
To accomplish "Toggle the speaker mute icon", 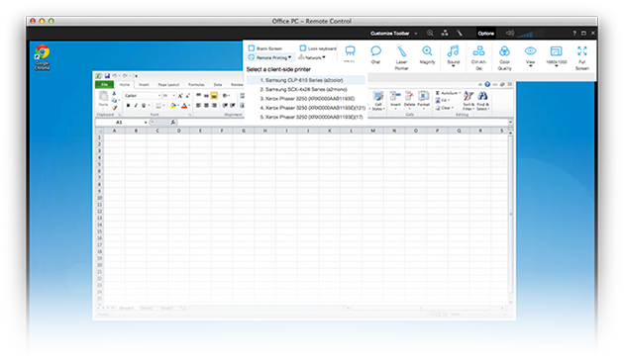I will click(x=510, y=33).
